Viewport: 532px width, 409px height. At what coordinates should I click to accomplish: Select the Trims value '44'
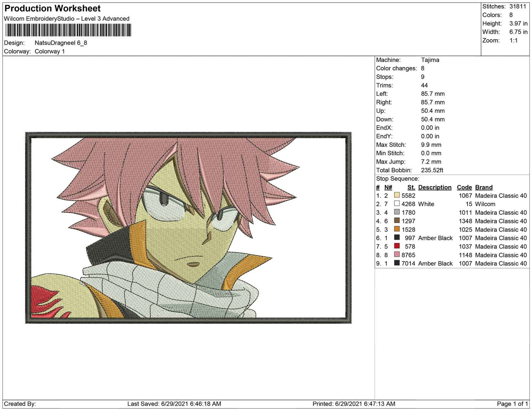(424, 85)
